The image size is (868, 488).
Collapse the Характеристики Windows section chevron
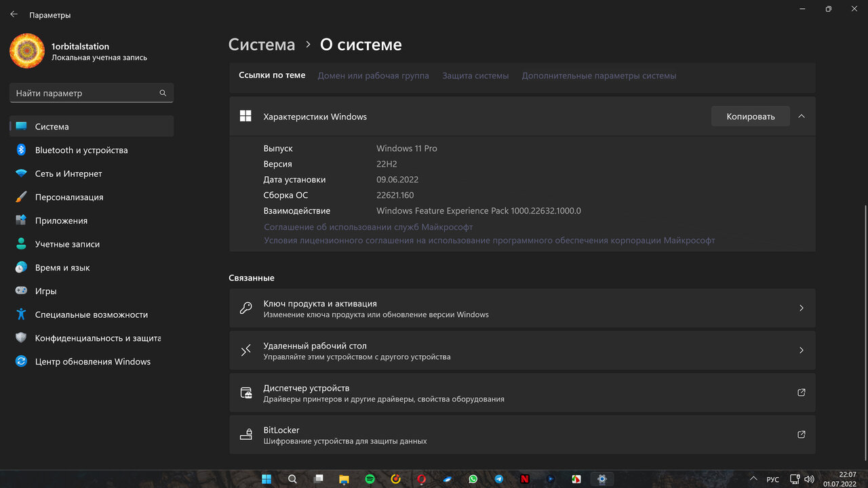point(802,117)
